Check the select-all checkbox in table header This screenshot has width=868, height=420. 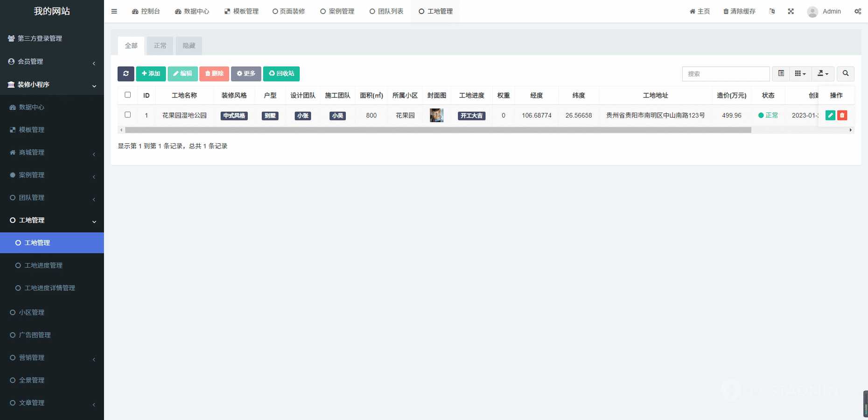tap(127, 95)
